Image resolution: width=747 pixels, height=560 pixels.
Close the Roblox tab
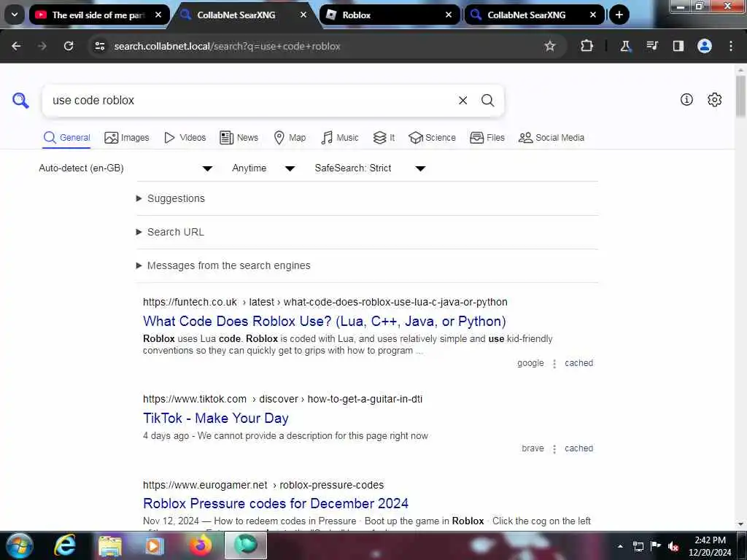[x=449, y=15]
